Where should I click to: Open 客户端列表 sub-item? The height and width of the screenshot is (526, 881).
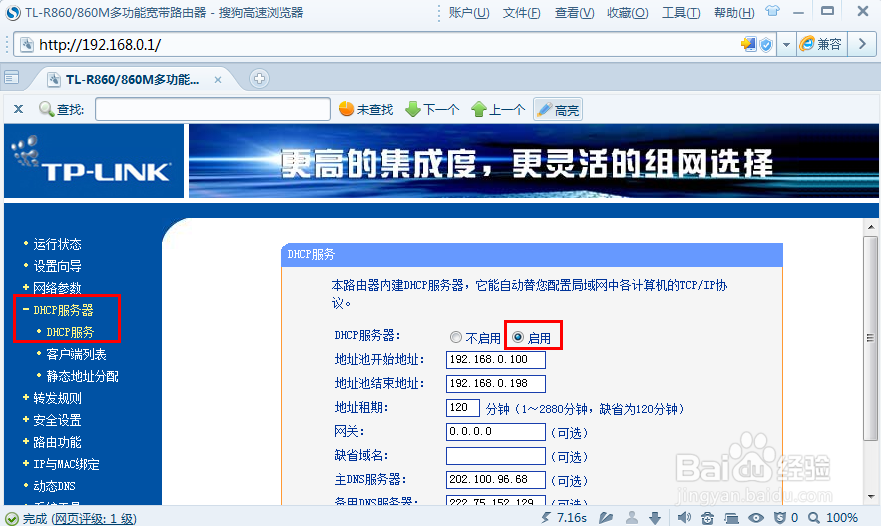(76, 354)
